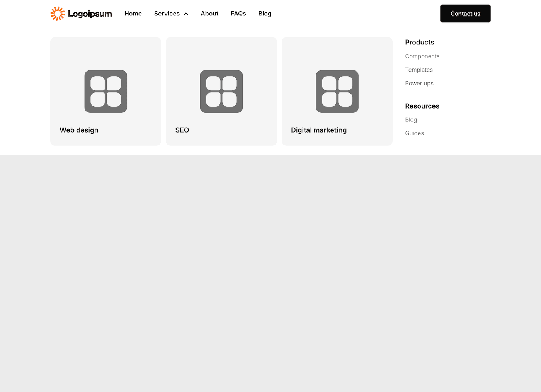Open the SEO label link
The image size is (541, 392).
point(182,130)
